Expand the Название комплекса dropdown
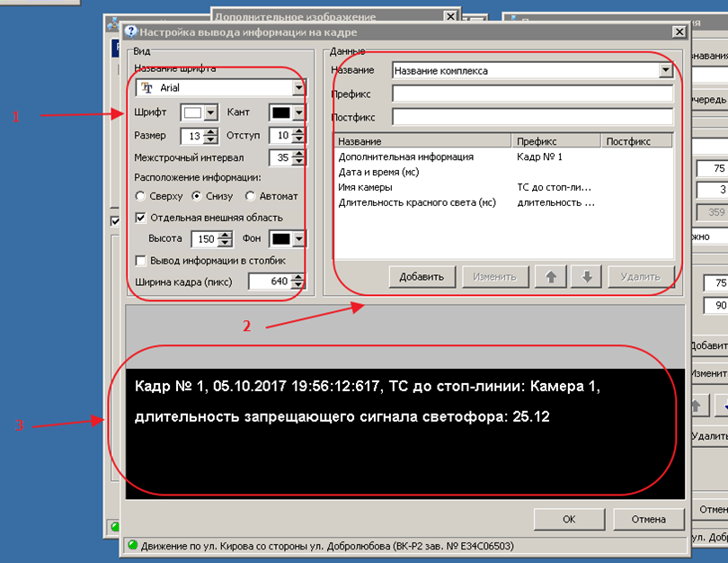Screen dimensions: 728x563 665,70
